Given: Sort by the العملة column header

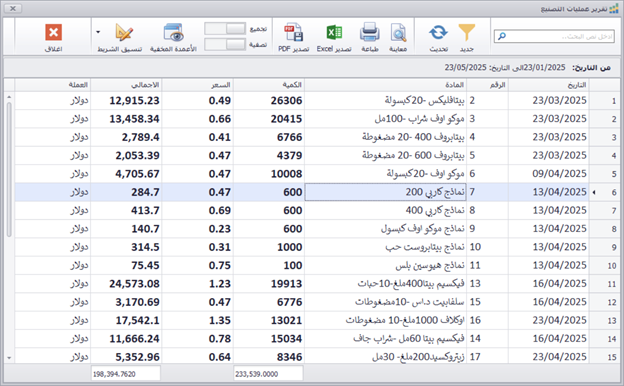Looking at the screenshot, I should [x=53, y=85].
